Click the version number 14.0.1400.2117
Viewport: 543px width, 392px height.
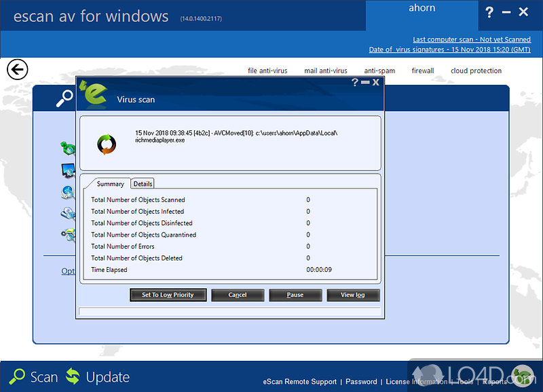pyautogui.click(x=201, y=19)
